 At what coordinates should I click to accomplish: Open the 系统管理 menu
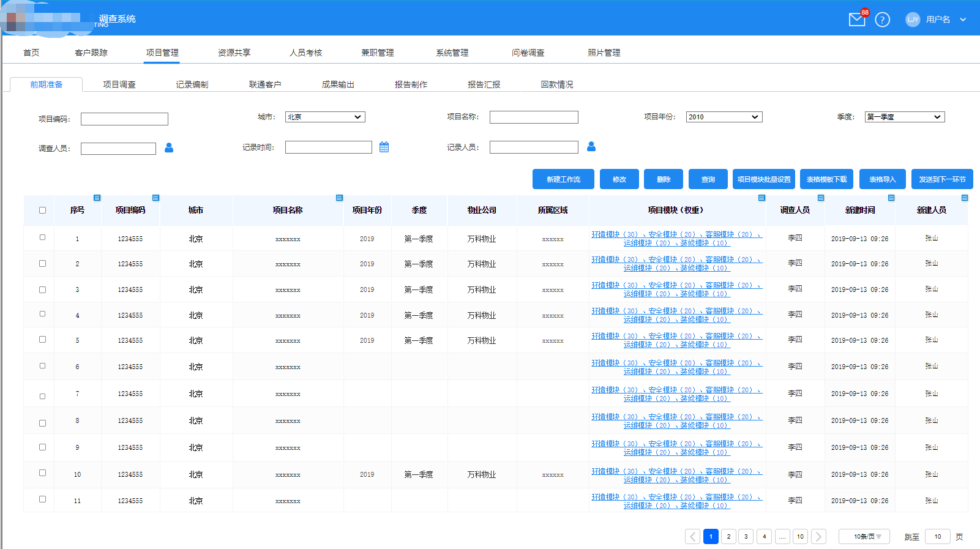click(x=452, y=53)
